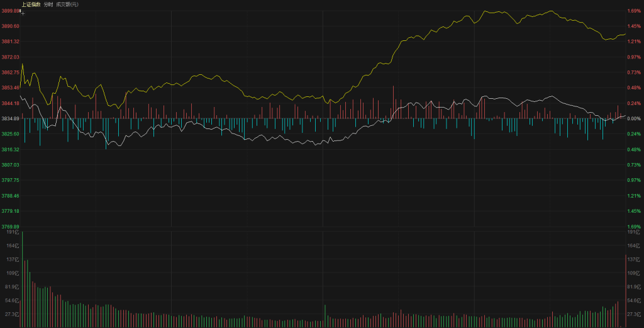The height and width of the screenshot is (328, 644).
Task: Click the 3862.75 price level on left axis
Action: [11, 72]
